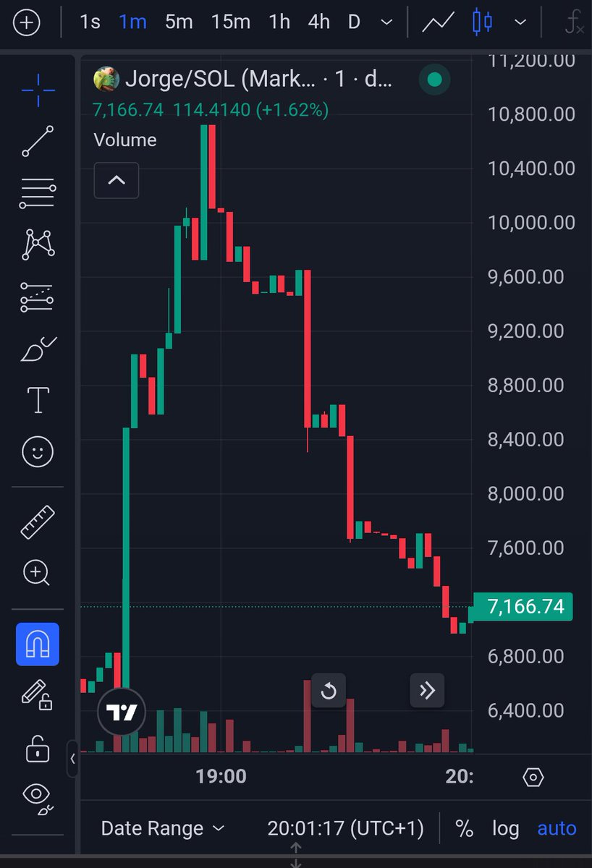The image size is (592, 868).
Task: Click the 8,000.00 price axis label
Action: coord(526,493)
